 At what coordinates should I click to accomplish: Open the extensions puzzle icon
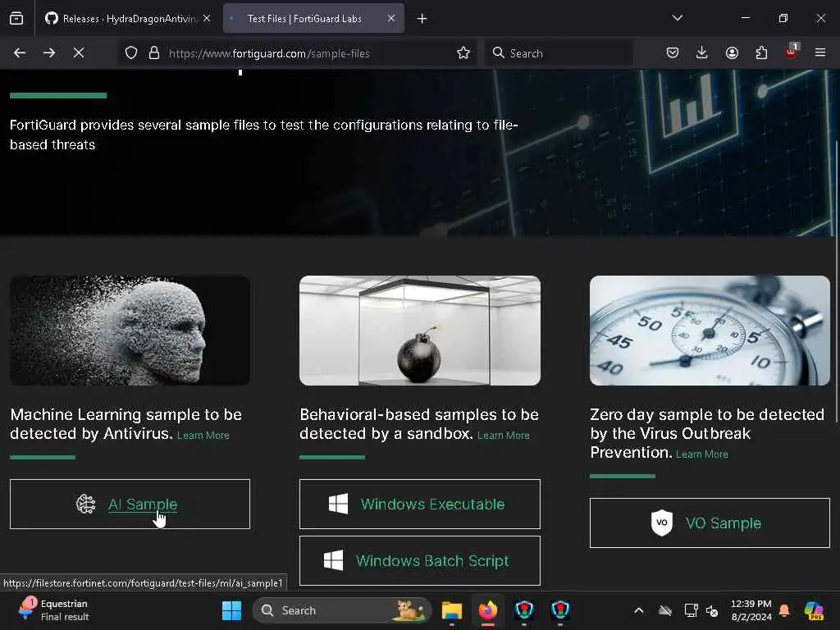pyautogui.click(x=761, y=52)
